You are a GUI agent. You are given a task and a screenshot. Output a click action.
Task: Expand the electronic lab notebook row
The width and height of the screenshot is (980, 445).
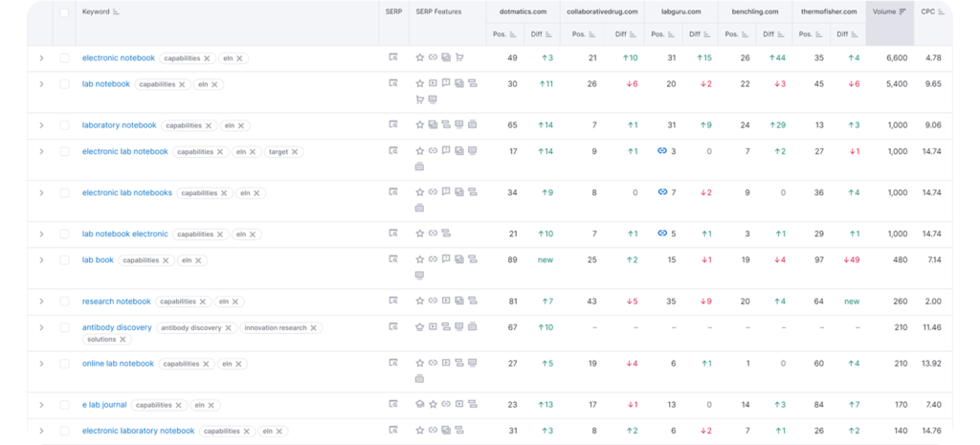pyautogui.click(x=41, y=151)
